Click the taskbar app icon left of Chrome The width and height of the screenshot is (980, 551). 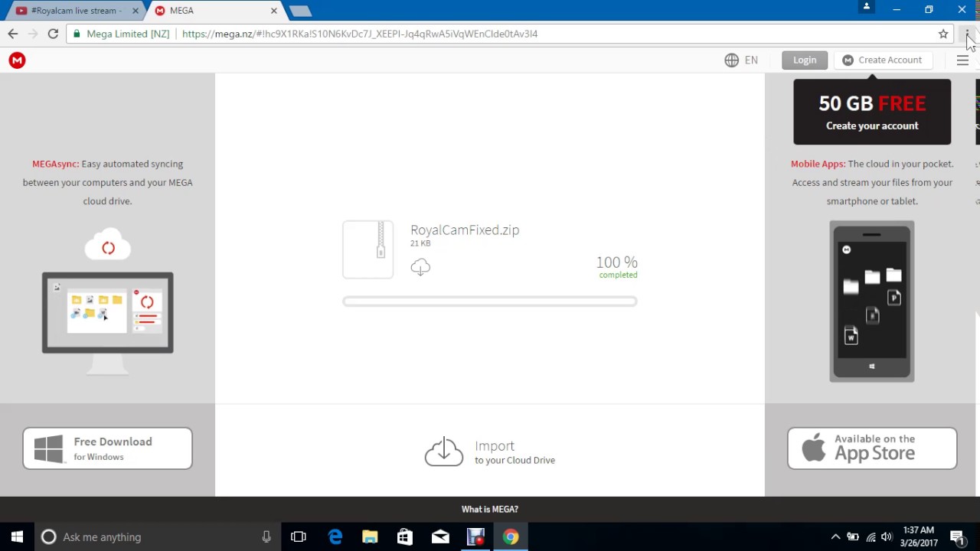tap(475, 537)
